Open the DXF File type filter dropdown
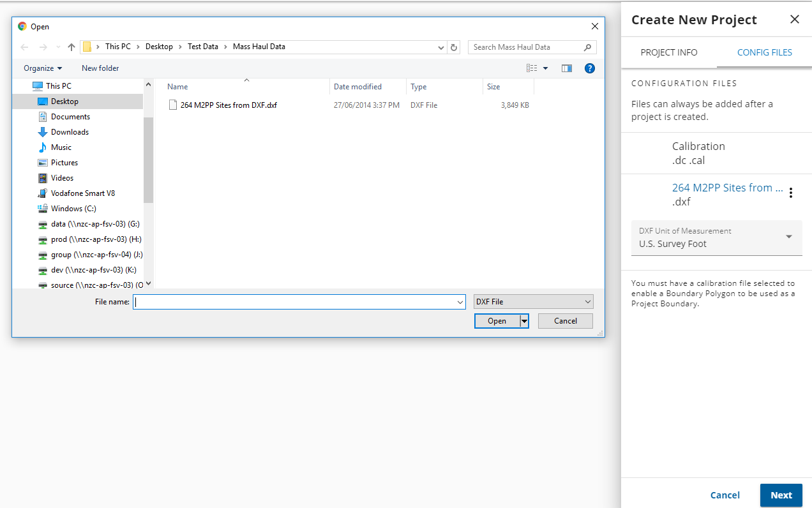812x508 pixels. tap(533, 302)
